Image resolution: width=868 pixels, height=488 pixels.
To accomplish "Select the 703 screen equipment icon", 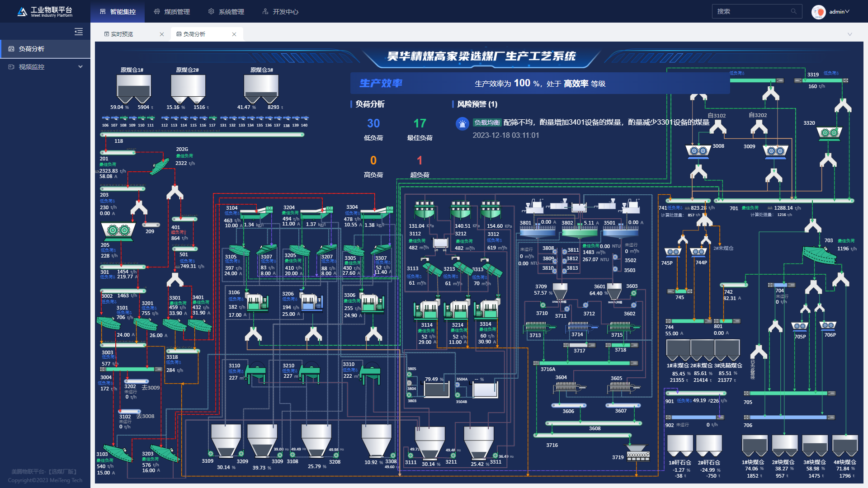I will point(820,255).
